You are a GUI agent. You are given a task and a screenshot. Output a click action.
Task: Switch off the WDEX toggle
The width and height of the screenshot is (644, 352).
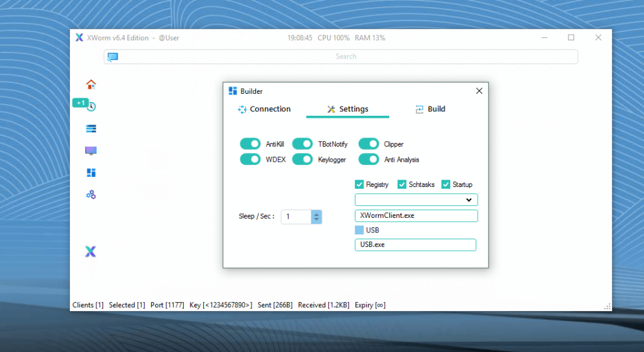[250, 159]
